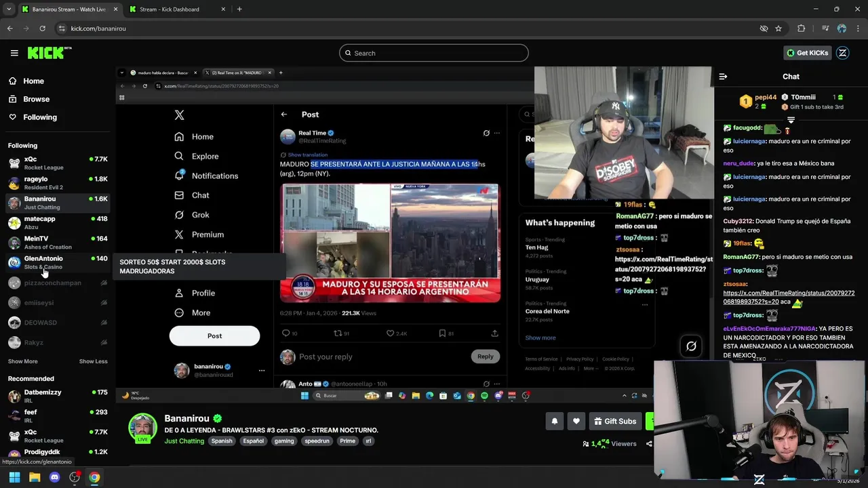The height and width of the screenshot is (488, 868).
Task: Open the Get KICKs button
Action: (x=807, y=53)
